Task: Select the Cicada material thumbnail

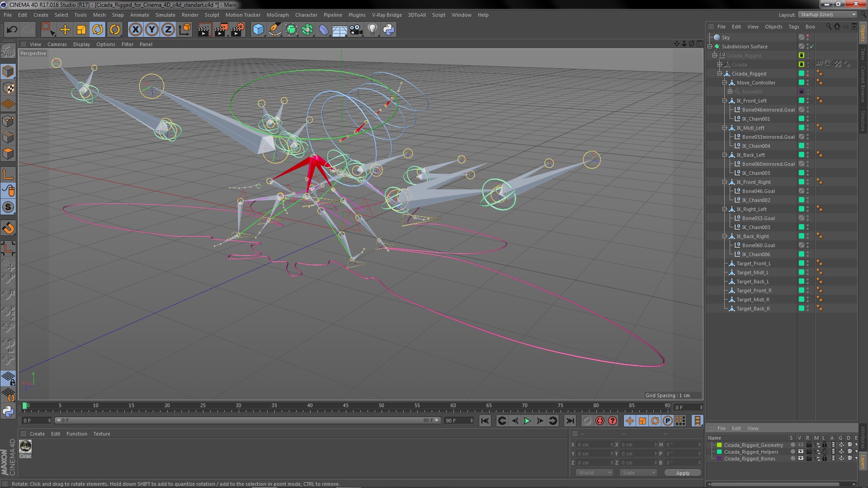Action: point(25,446)
